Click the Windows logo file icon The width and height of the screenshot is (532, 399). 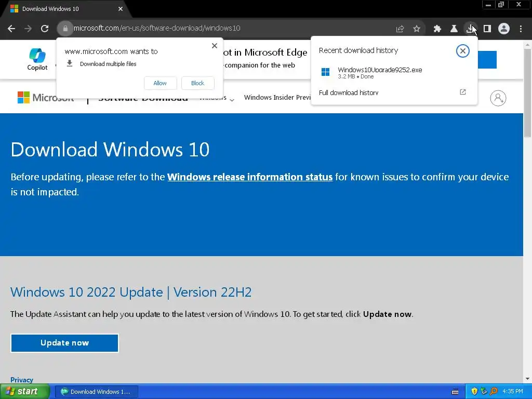click(x=325, y=72)
